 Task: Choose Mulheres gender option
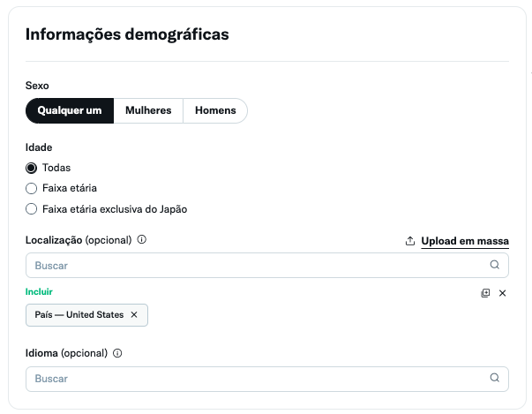pyautogui.click(x=148, y=110)
